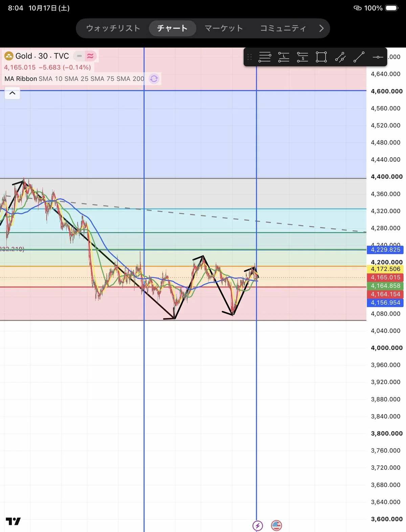This screenshot has height=532, width=406.
Task: Click the 4,600.000 price axis label
Action: click(387, 91)
